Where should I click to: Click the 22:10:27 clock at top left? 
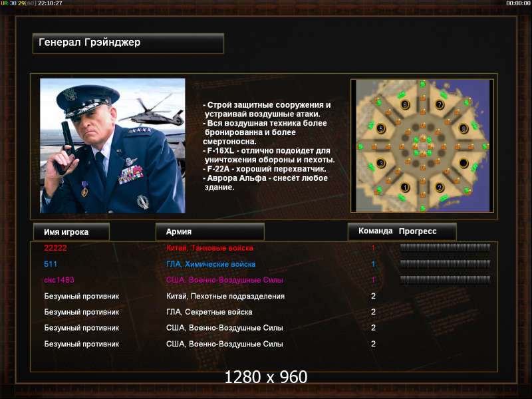click(50, 3)
